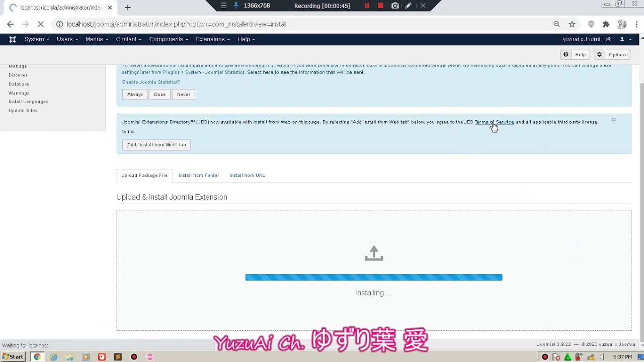Image resolution: width=644 pixels, height=362 pixels.
Task: Open file explorer folder taskbar icon
Action: click(69, 357)
